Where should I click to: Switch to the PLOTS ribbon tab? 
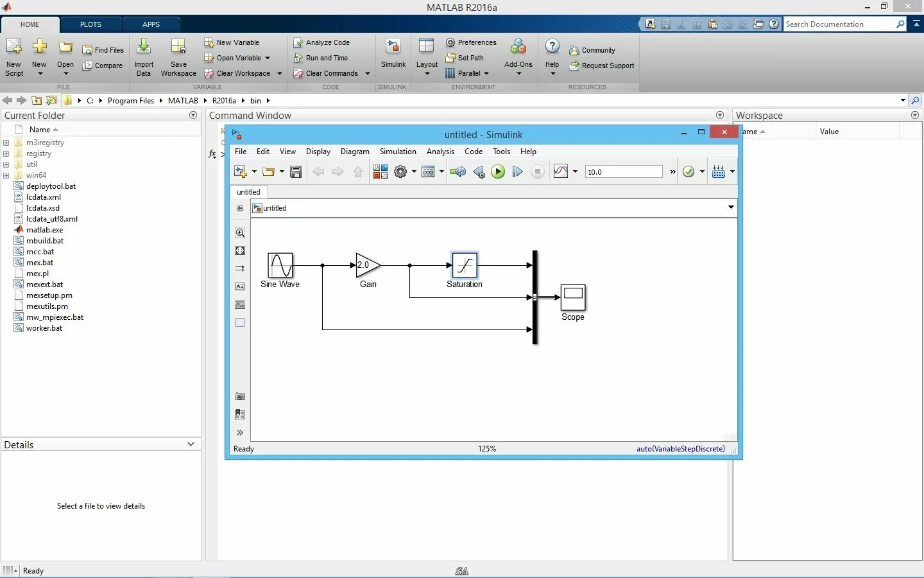pyautogui.click(x=90, y=24)
